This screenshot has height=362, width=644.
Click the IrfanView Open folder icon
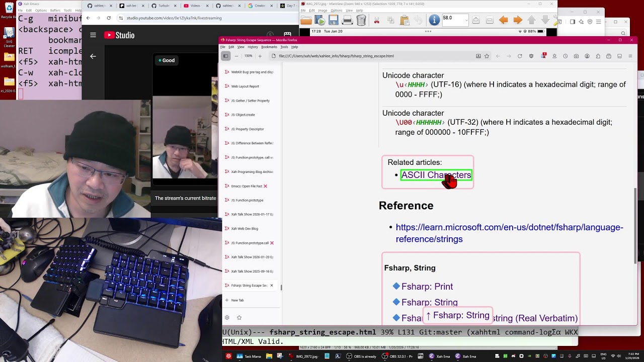[x=306, y=20]
